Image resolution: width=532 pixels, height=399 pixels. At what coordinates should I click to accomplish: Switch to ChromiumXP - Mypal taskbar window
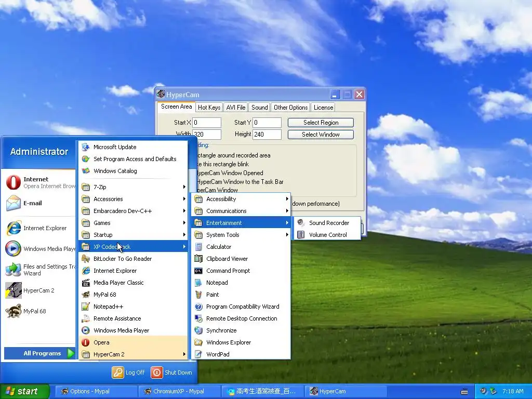(x=180, y=391)
